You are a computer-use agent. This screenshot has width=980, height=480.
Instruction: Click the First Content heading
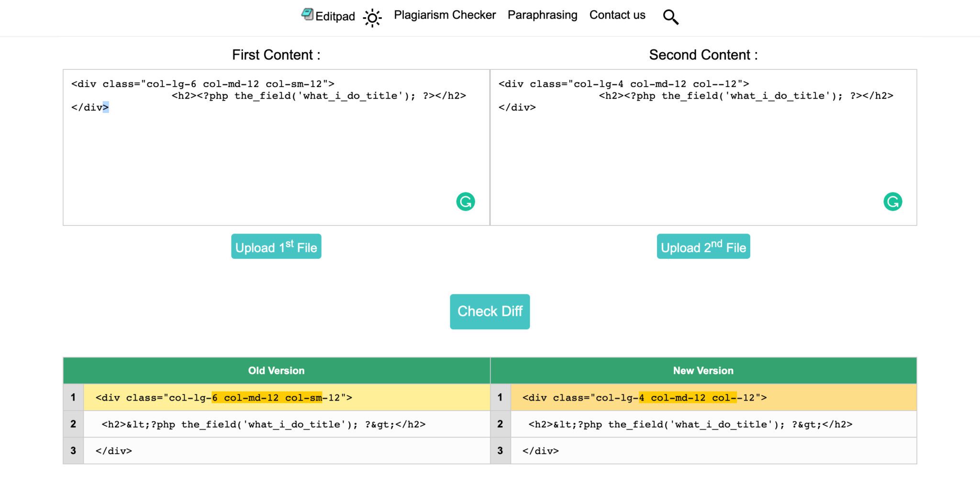coord(276,55)
